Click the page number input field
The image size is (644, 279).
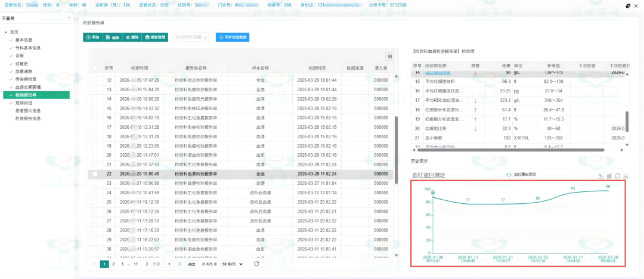pos(169,263)
